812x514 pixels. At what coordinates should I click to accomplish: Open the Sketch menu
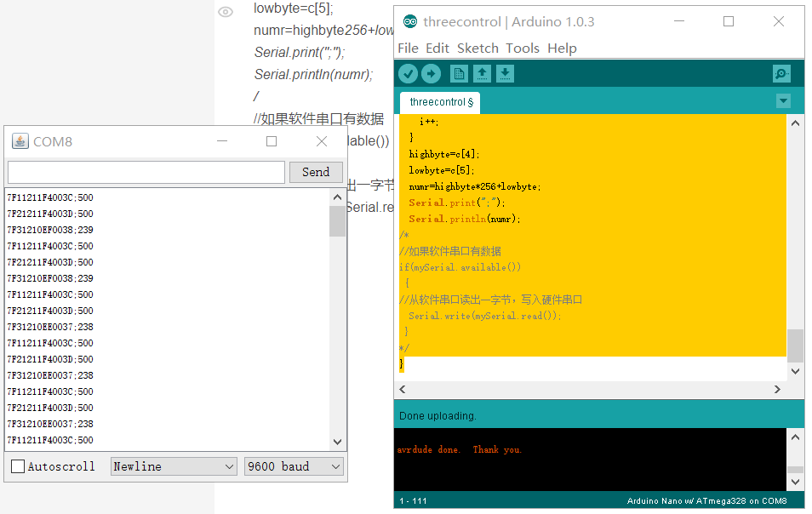pos(477,48)
